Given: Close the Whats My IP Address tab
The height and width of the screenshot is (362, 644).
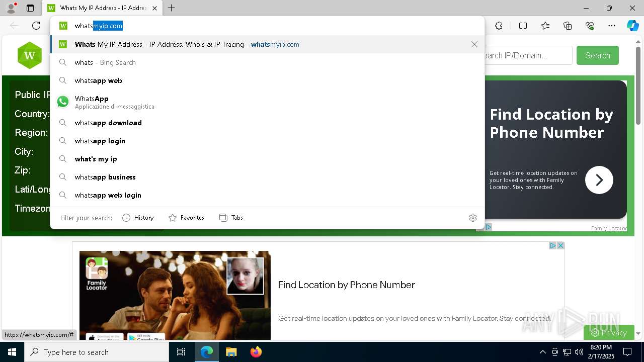Looking at the screenshot, I should tap(154, 8).
